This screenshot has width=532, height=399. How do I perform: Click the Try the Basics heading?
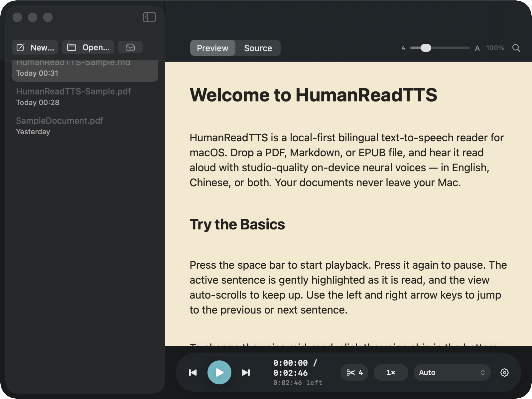click(x=237, y=224)
